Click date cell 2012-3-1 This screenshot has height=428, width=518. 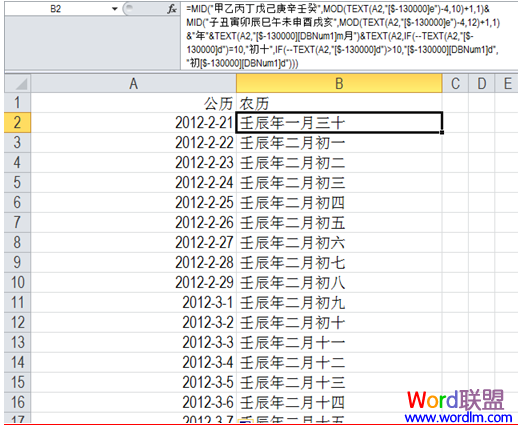[133, 303]
